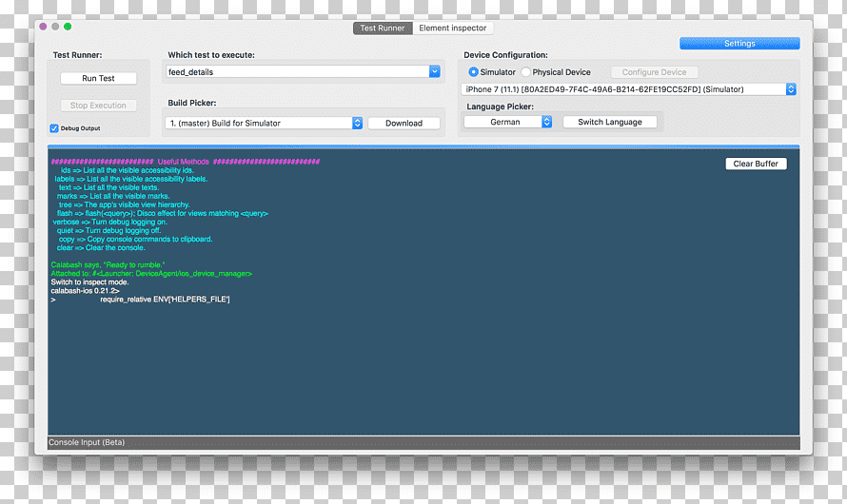Image resolution: width=847 pixels, height=504 pixels.
Task: Open the iPhone 7 device selector
Action: click(x=629, y=89)
